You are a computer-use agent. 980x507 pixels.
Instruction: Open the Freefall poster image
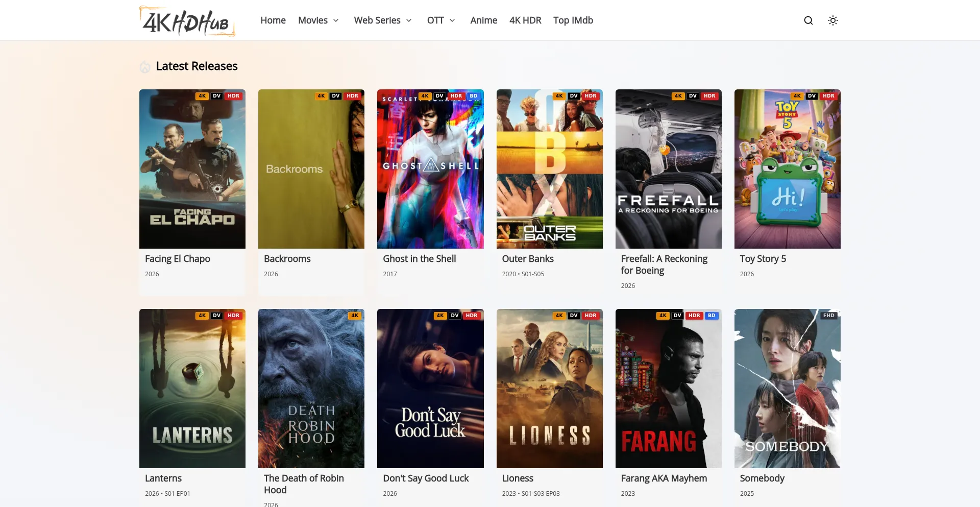click(669, 169)
